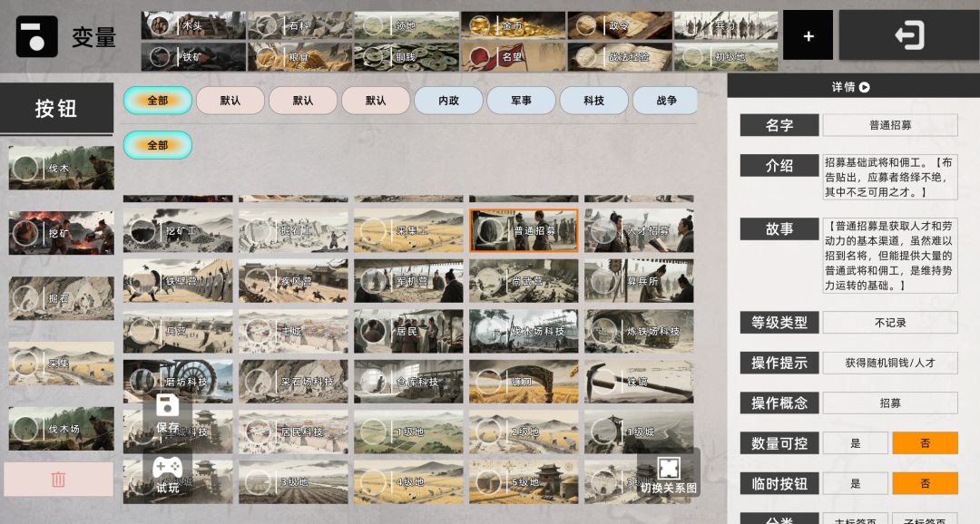This screenshot has width=980, height=524.
Task: Expand the 详情 arrow in panel header
Action: [865, 87]
